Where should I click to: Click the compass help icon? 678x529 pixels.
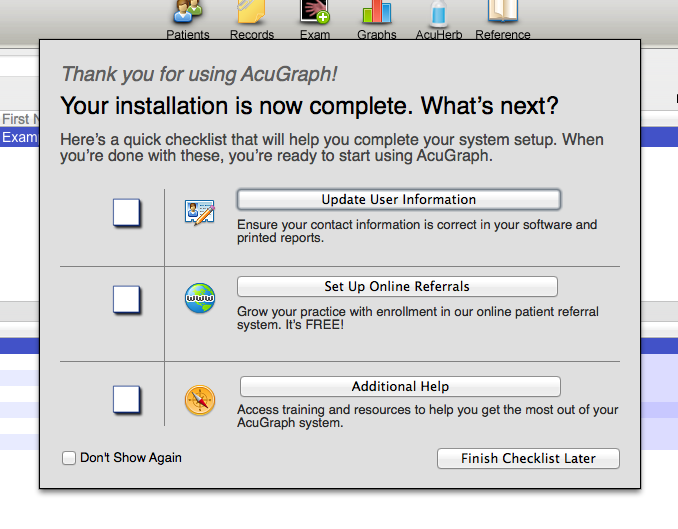[200, 400]
